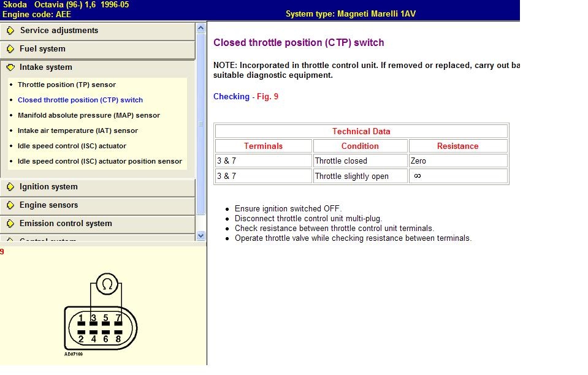The width and height of the screenshot is (588, 375).
Task: Click 'Engine code: AEE' header text
Action: [x=36, y=14]
